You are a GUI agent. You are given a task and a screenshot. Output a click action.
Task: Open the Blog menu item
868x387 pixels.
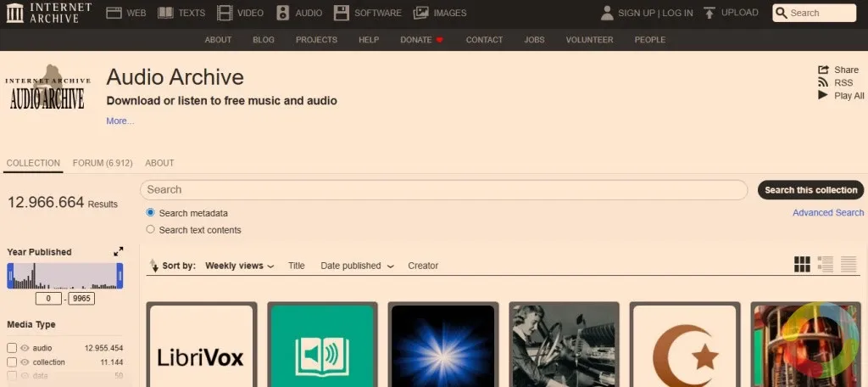[x=264, y=40]
